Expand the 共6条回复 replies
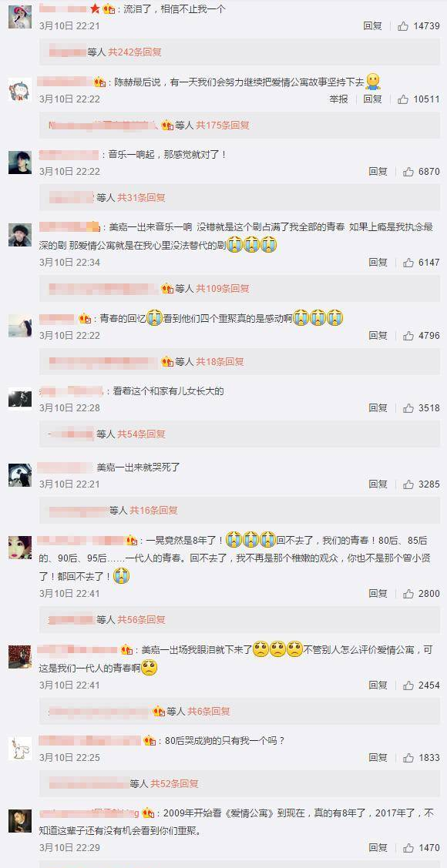This screenshot has width=447, height=868. tap(209, 712)
